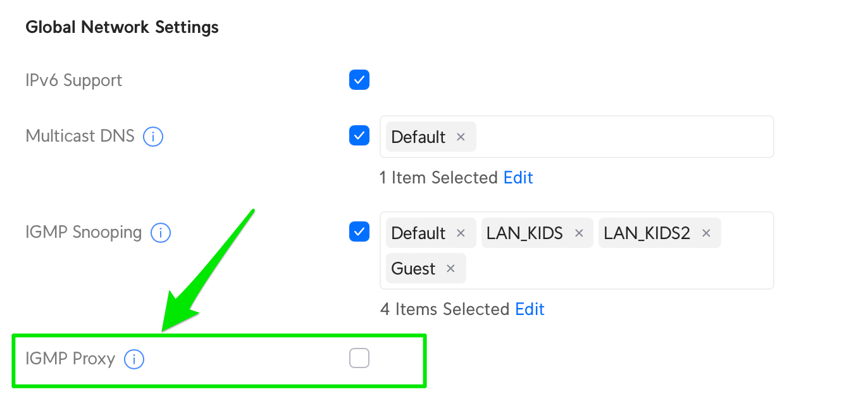
Task: Click the LAN_KIDS2 network tag
Action: click(x=647, y=233)
